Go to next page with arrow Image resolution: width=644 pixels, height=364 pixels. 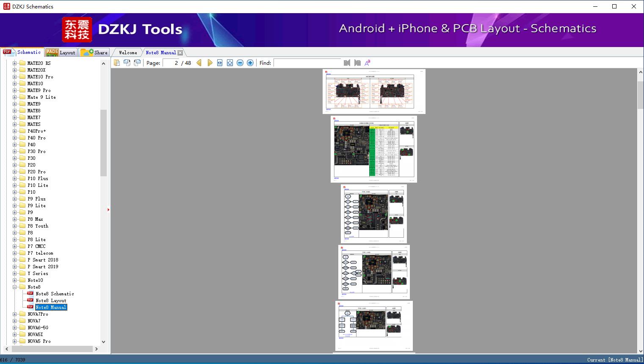210,63
